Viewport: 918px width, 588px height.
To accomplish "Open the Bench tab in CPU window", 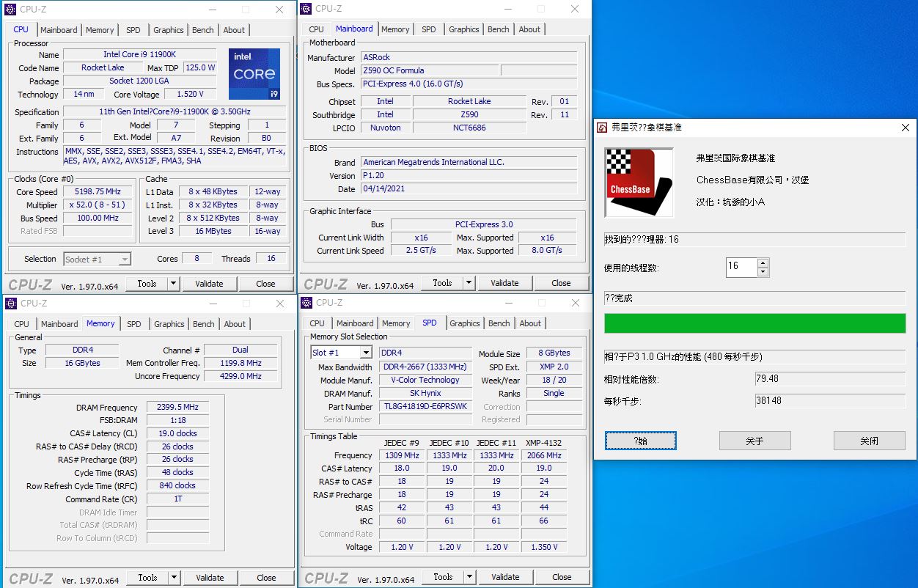I will pos(203,30).
